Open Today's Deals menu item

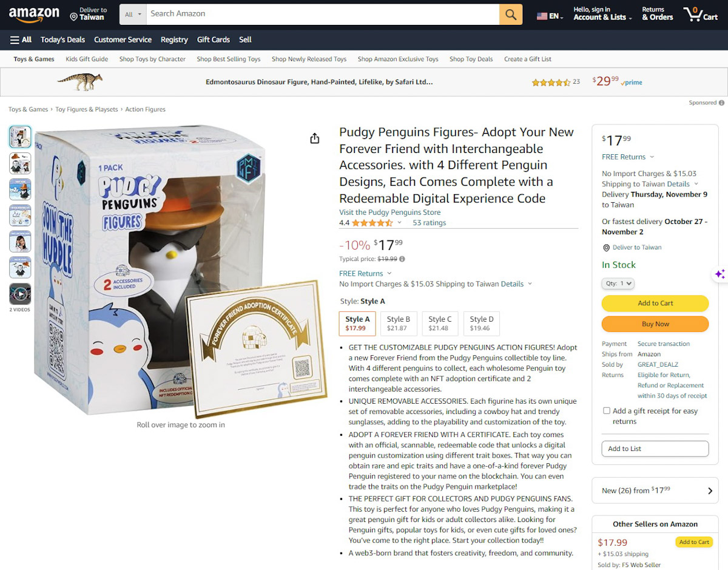(63, 39)
